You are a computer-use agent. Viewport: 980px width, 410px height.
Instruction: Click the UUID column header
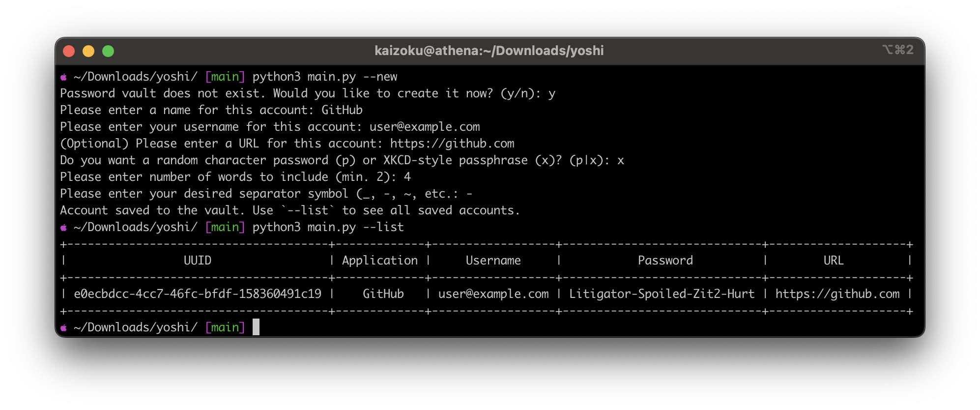(x=198, y=261)
